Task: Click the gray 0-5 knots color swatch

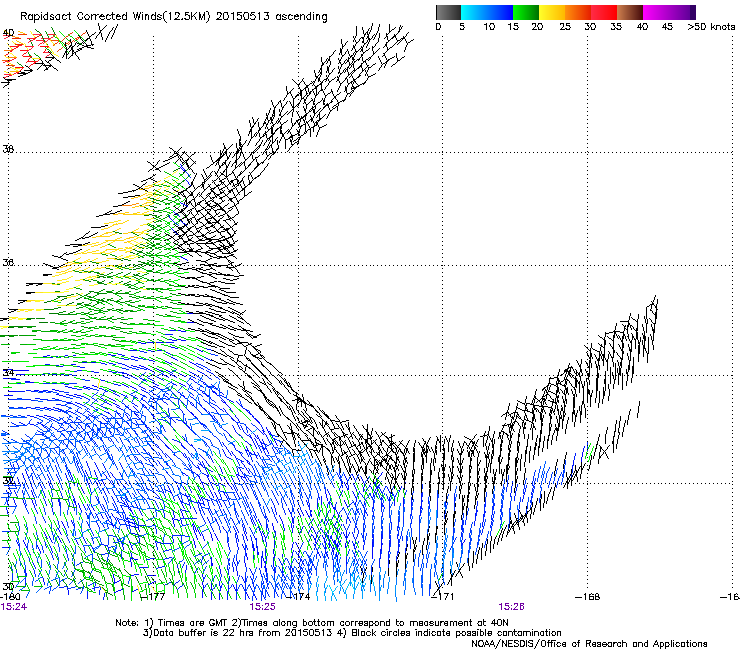Action: coord(448,12)
